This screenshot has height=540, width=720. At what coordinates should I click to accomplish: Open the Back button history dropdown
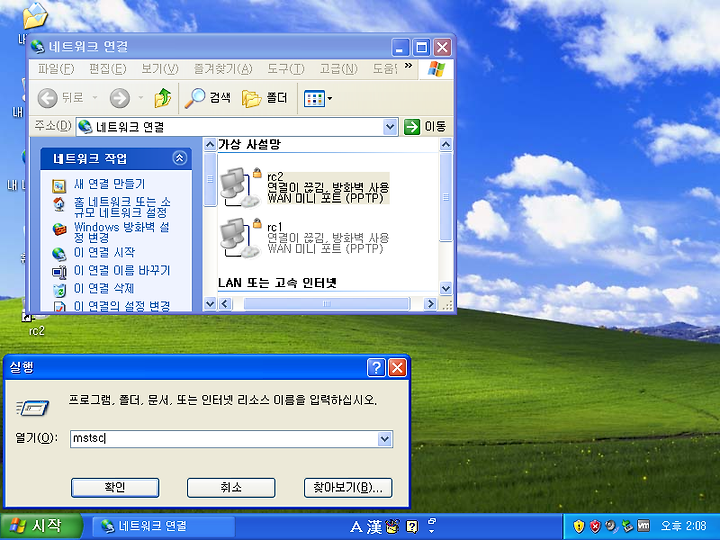(x=95, y=98)
